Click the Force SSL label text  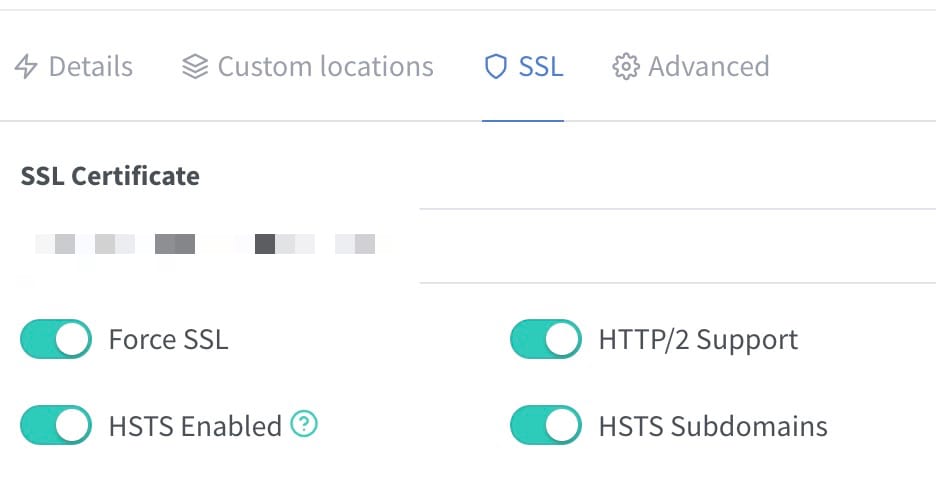click(168, 339)
